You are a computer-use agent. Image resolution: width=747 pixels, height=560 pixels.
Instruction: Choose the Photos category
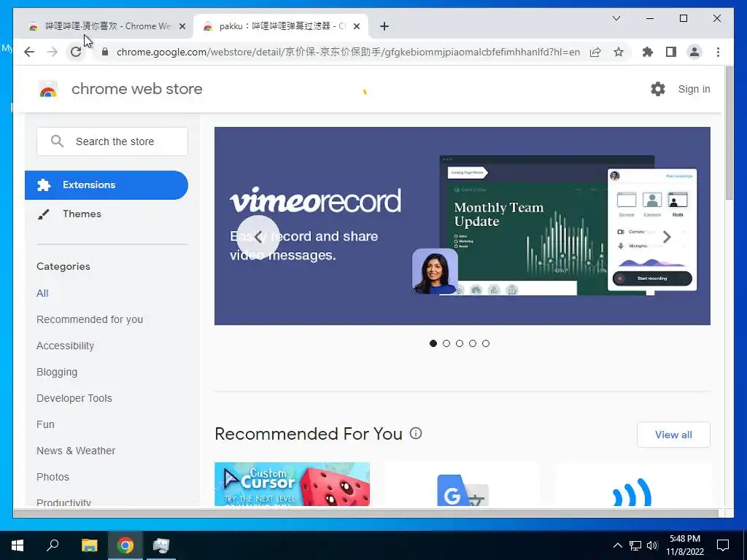tap(53, 477)
